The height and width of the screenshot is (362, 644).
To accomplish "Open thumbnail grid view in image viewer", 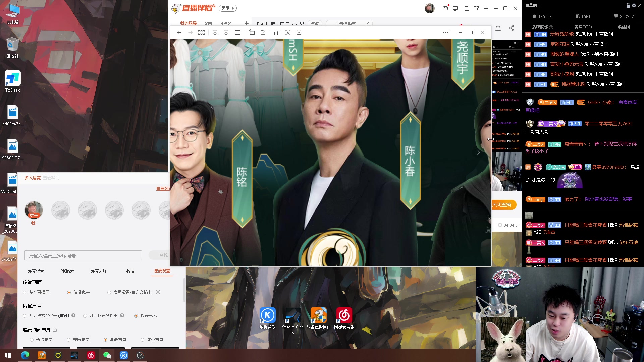I will click(201, 33).
